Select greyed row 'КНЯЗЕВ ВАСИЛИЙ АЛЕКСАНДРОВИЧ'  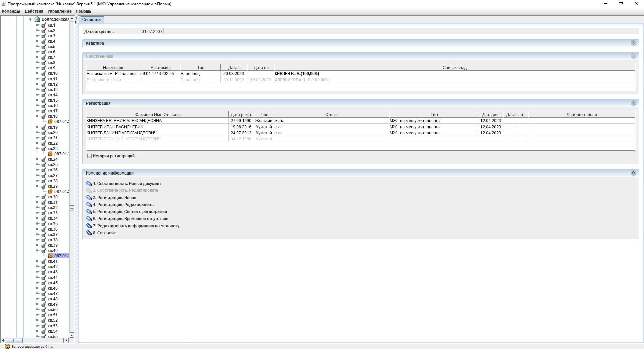pyautogui.click(x=360, y=139)
